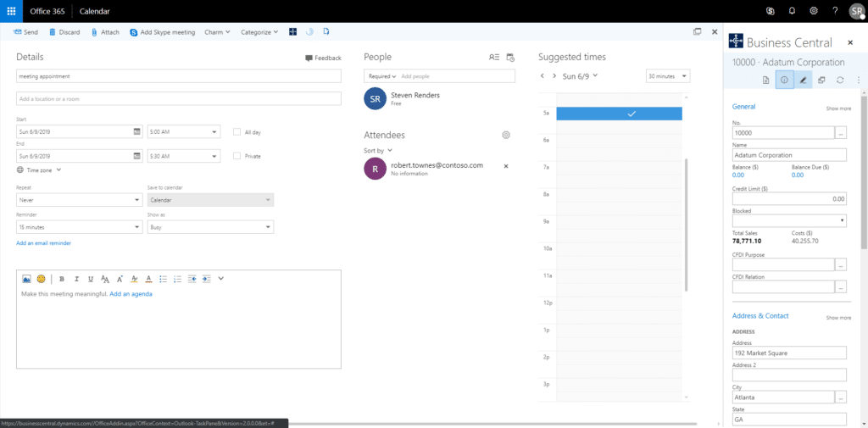Image resolution: width=868 pixels, height=428 pixels.
Task: Open the SR account avatar menu
Action: click(857, 12)
